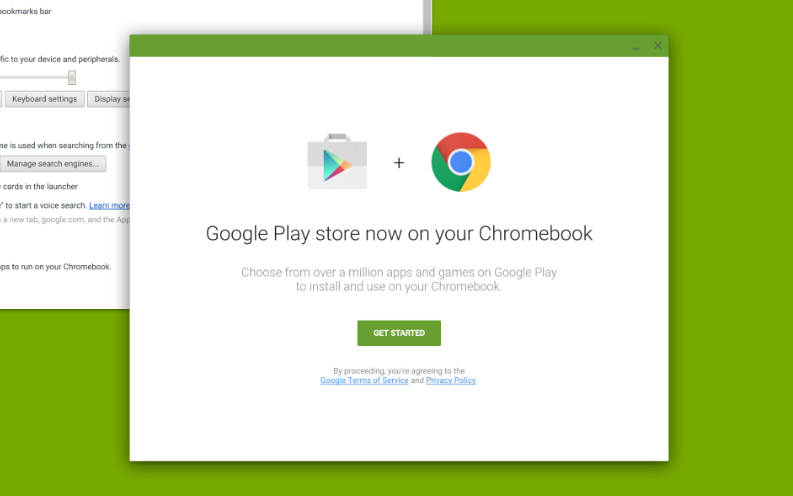Click Manage search engines button

pyautogui.click(x=53, y=164)
